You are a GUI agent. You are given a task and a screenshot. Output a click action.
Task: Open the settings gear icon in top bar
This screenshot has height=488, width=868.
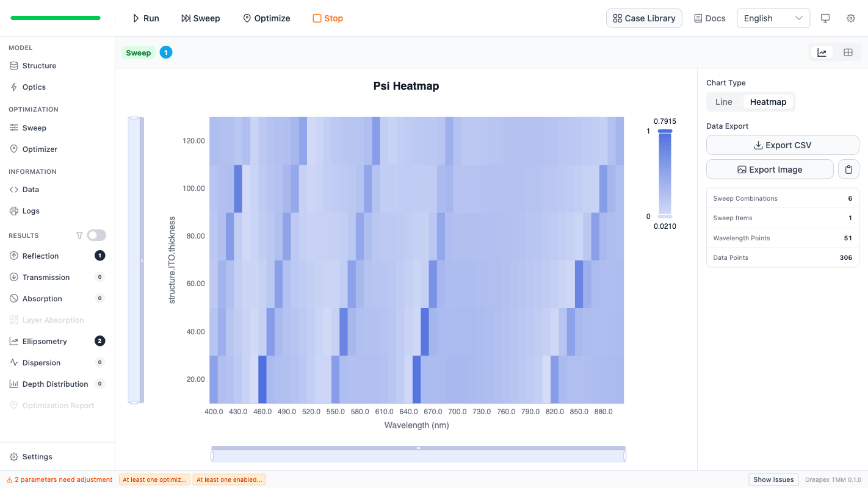(851, 18)
